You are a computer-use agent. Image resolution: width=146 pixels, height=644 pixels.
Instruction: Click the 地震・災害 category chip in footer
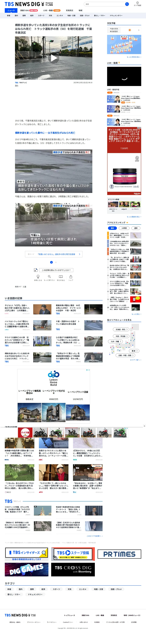(x=98, y=589)
